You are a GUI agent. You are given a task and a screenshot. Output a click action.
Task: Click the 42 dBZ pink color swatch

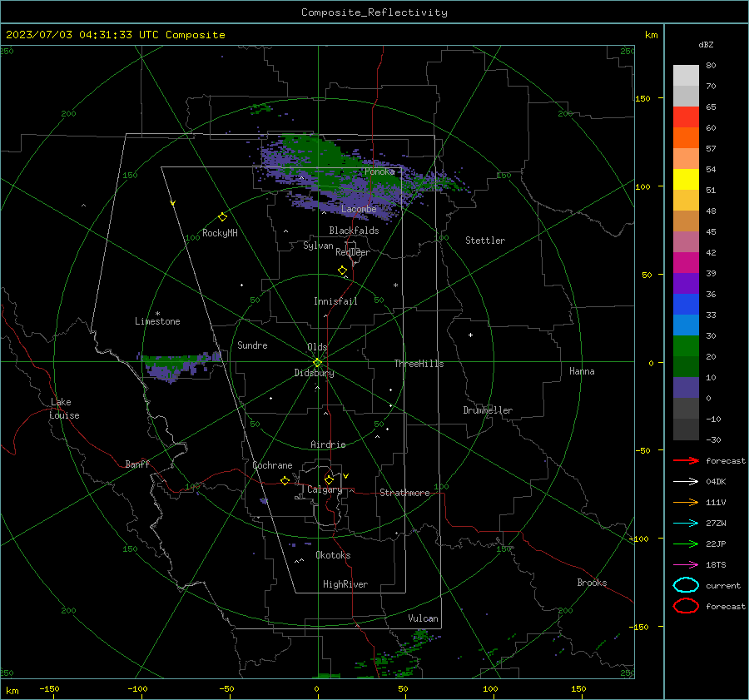(686, 241)
